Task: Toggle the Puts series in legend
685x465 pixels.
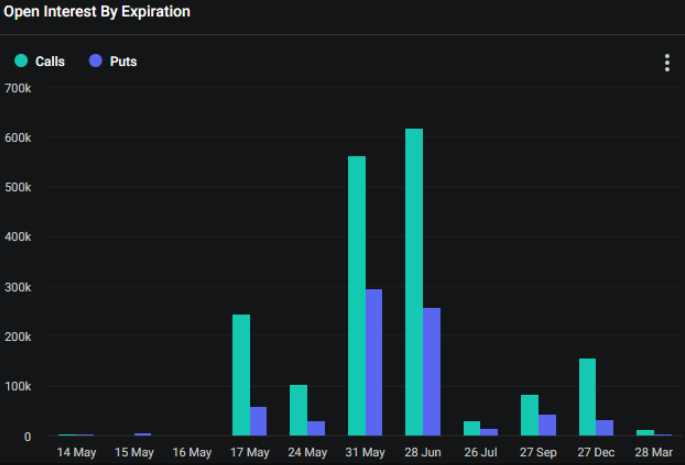Action: click(113, 61)
